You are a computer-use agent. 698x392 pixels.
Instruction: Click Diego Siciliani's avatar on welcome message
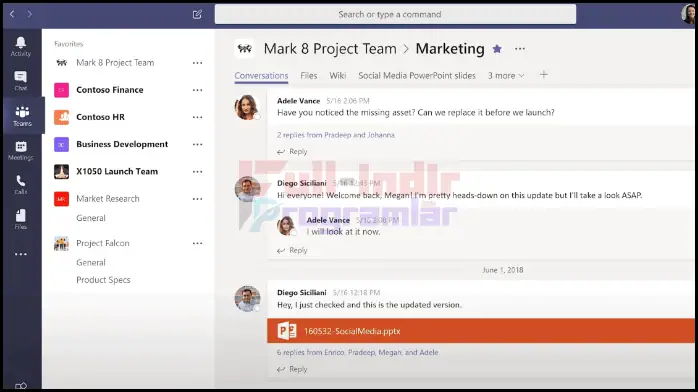coord(247,188)
